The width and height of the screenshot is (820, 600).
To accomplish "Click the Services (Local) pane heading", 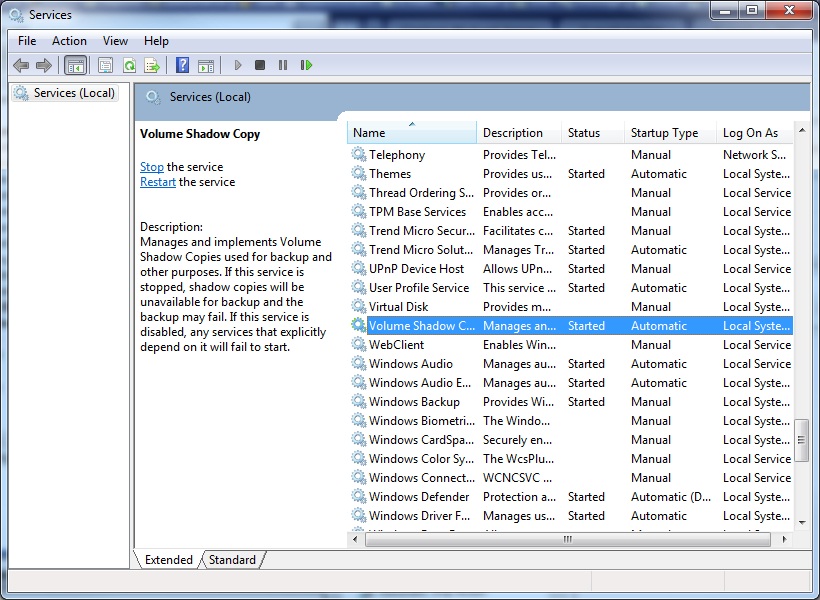I will (210, 97).
